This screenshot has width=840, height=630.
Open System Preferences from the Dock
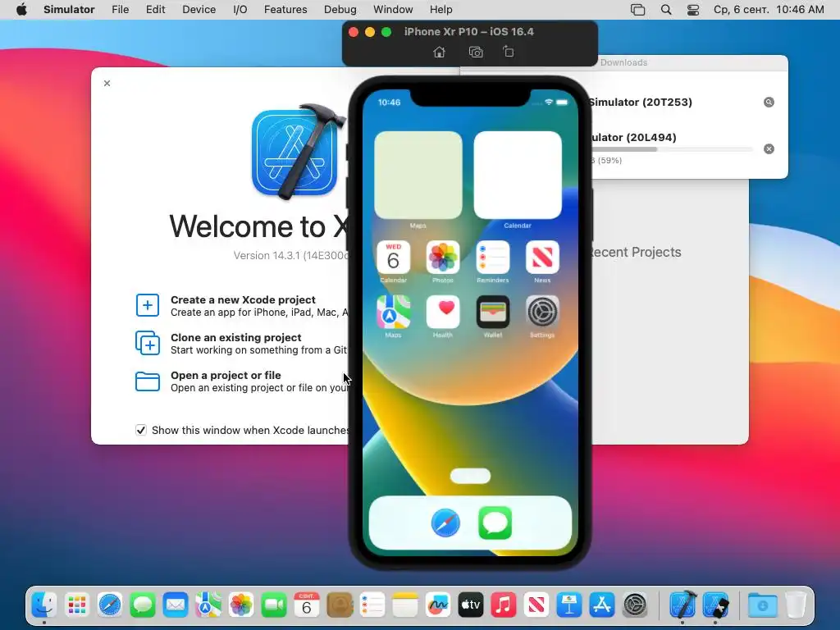[x=635, y=605]
